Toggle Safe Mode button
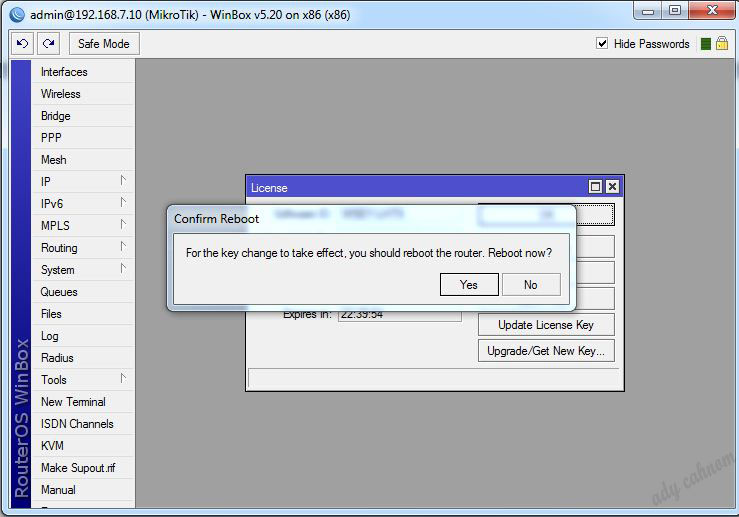 [x=104, y=44]
